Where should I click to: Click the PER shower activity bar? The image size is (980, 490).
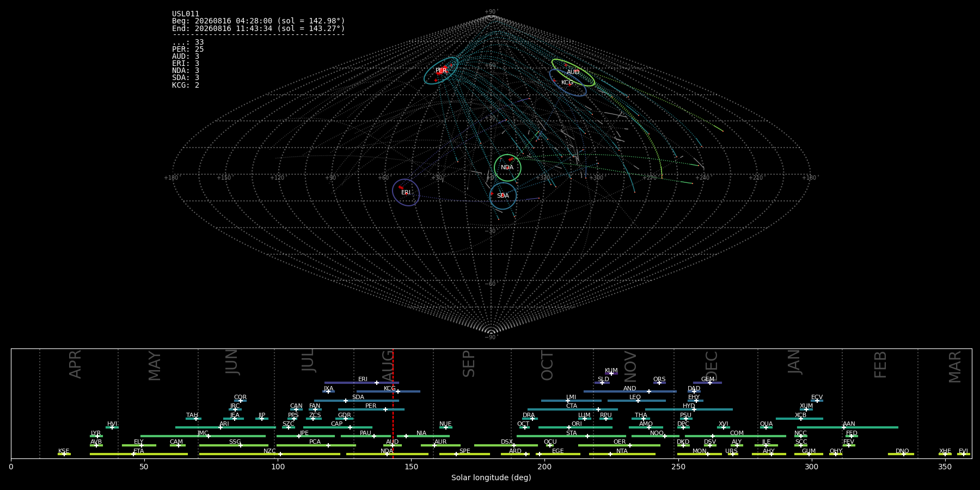click(371, 409)
